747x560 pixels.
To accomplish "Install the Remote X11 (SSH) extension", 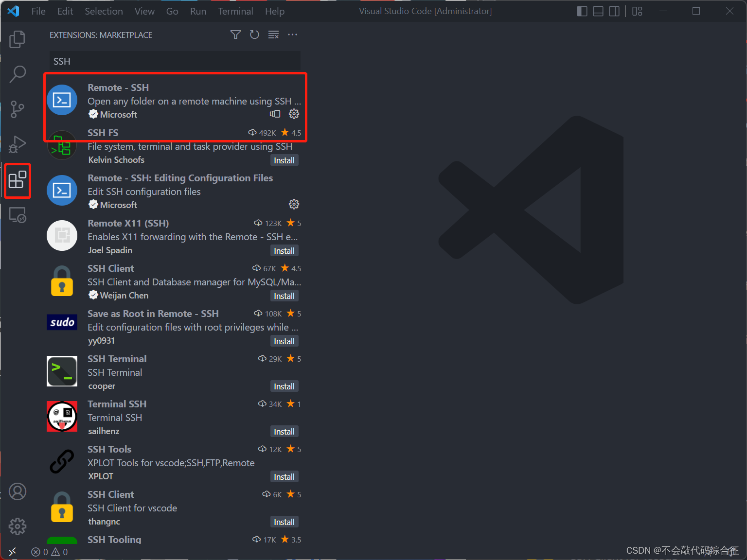I will 284,251.
